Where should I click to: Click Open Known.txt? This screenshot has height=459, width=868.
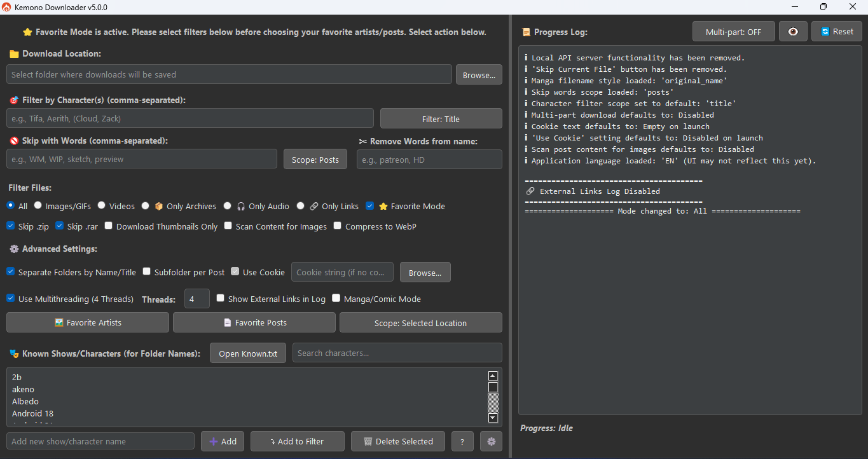point(247,353)
